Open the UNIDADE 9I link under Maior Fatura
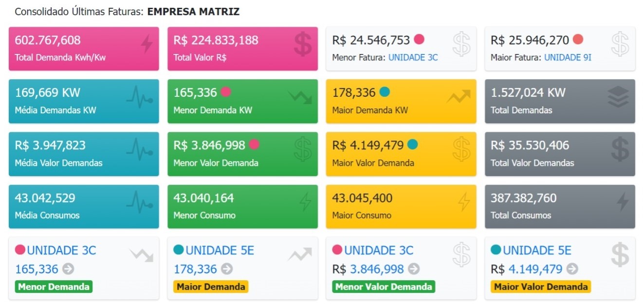Viewport: 644px width, 305px height. pos(568,57)
